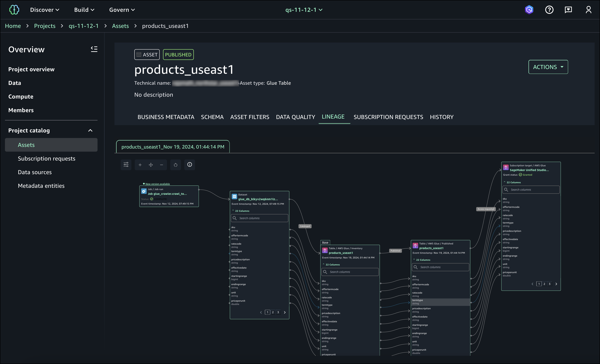Open the ACTIONS dropdown
The height and width of the screenshot is (364, 600).
point(548,67)
